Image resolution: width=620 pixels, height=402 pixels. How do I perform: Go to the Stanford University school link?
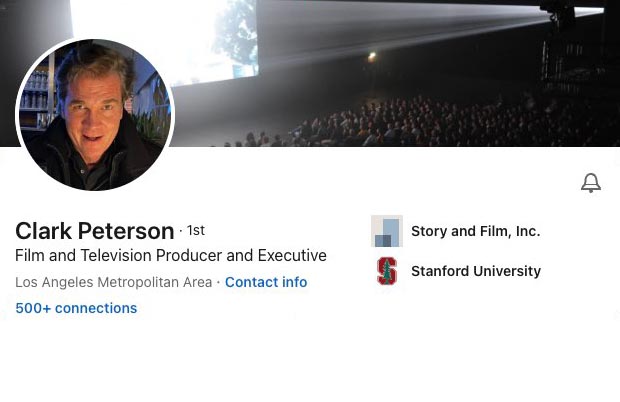tap(475, 271)
